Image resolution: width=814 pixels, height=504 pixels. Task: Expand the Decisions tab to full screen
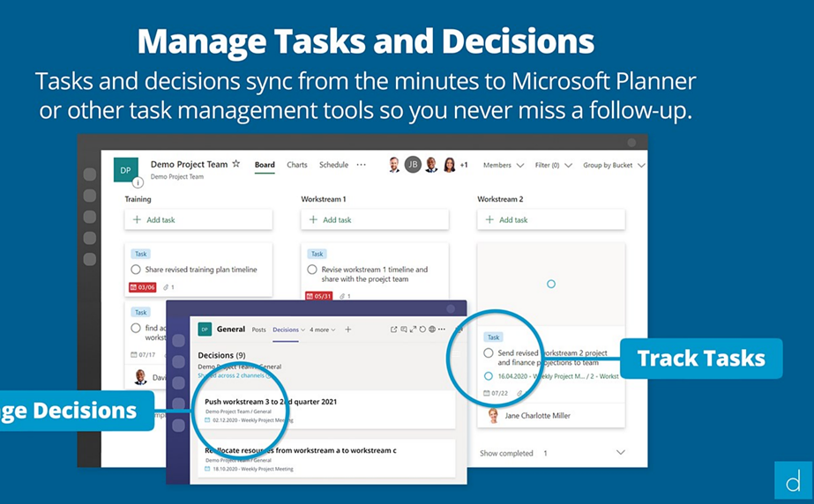click(x=414, y=330)
